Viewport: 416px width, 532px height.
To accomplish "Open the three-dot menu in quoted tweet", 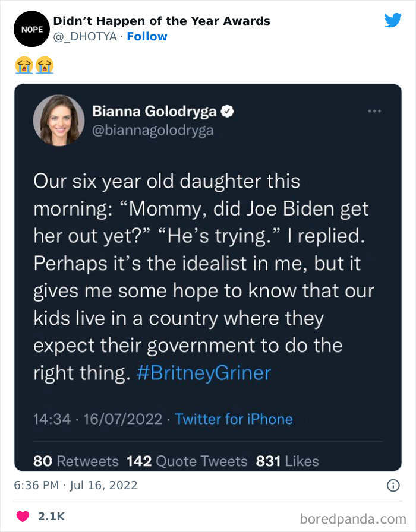I will coord(374,111).
